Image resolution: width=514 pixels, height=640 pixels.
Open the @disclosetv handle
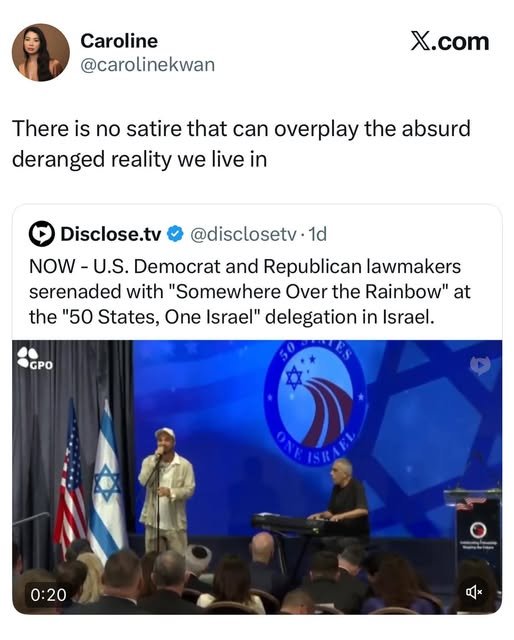tap(243, 234)
